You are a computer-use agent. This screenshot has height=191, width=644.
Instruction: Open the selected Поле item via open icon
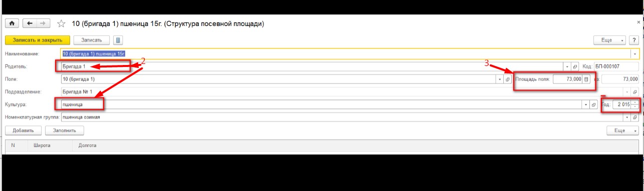[x=507, y=79]
